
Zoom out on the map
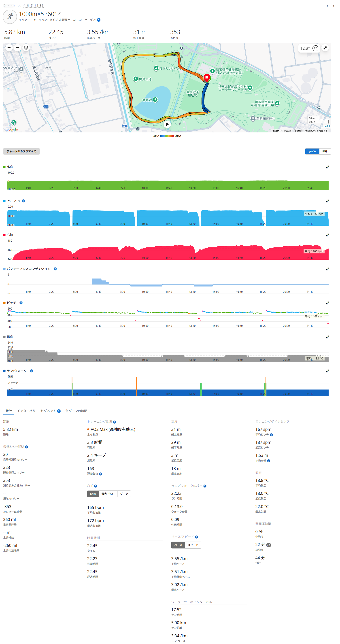coord(17,48)
